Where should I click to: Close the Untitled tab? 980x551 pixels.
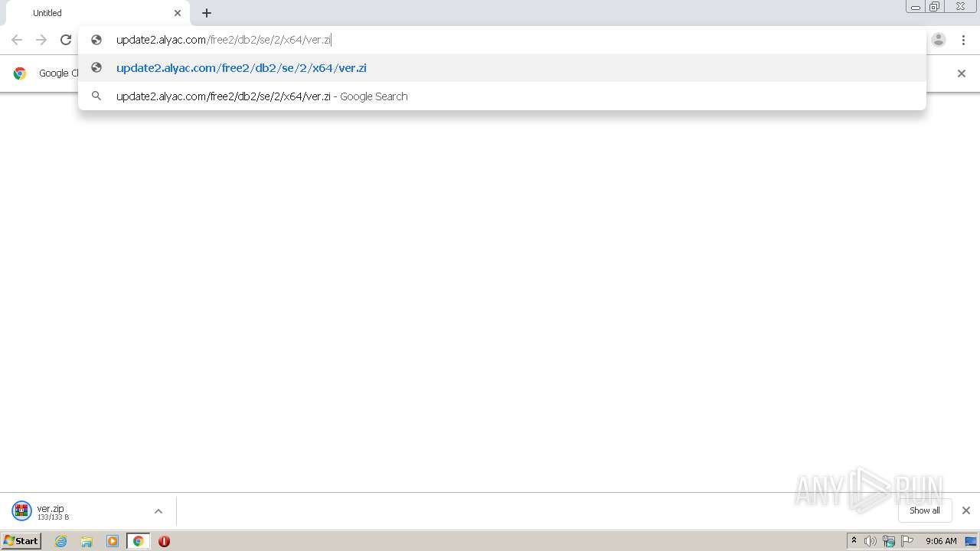(x=178, y=13)
